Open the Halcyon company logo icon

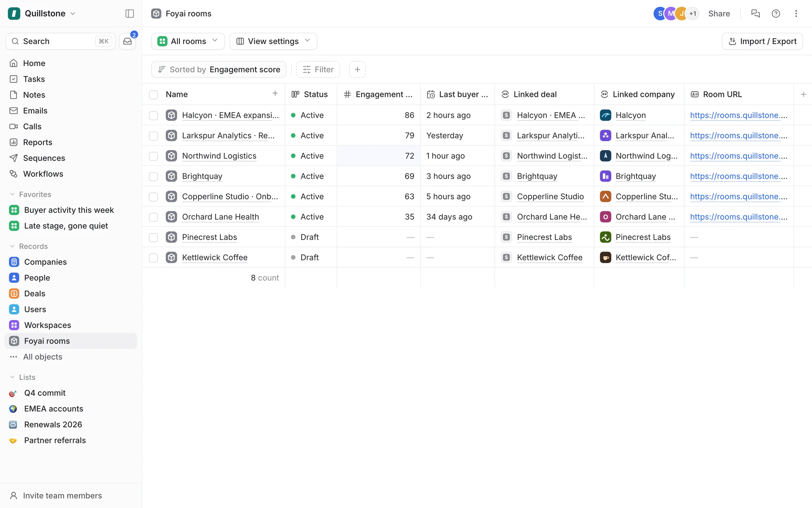click(605, 115)
